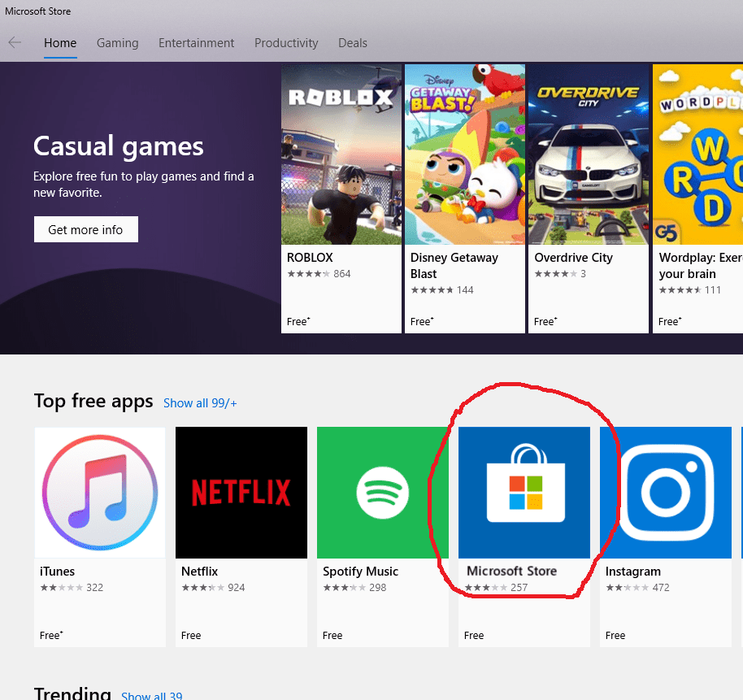
Task: Click the Free price under Instagram
Action: [615, 635]
